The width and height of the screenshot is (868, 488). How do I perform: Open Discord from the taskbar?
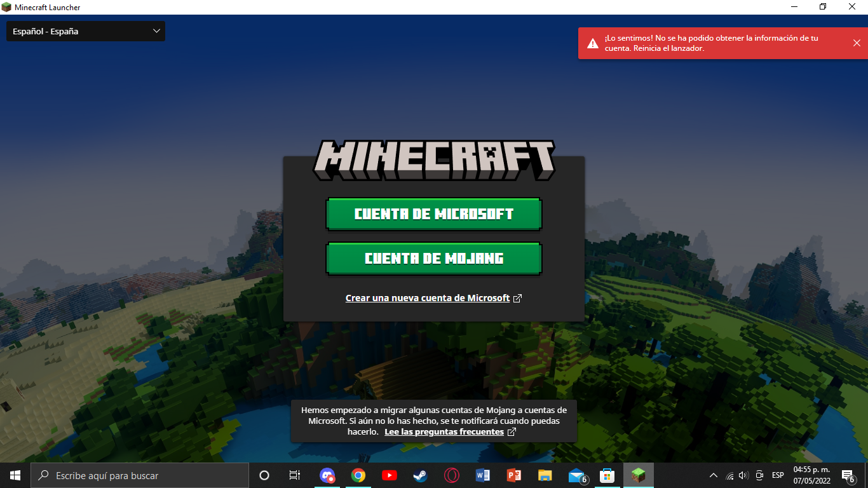[x=327, y=475]
